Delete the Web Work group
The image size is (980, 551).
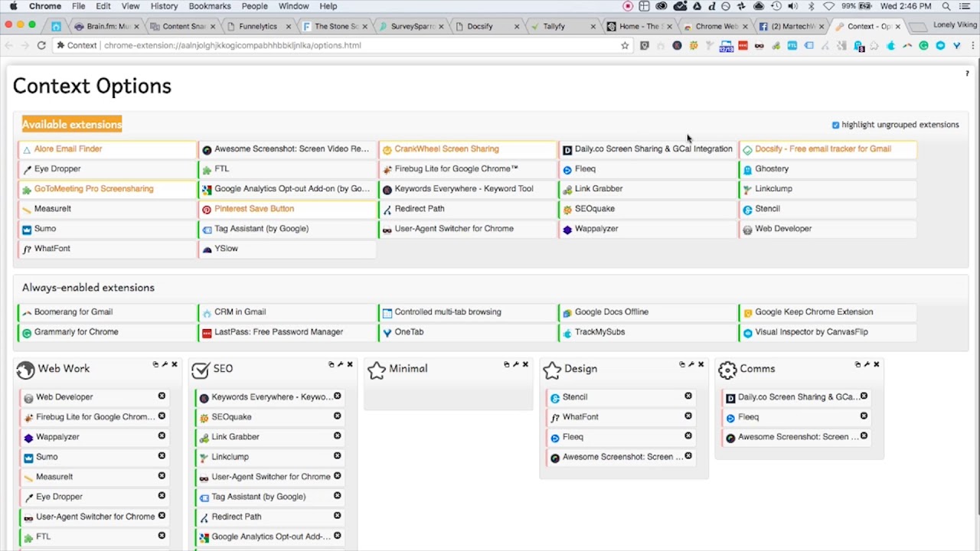point(174,364)
